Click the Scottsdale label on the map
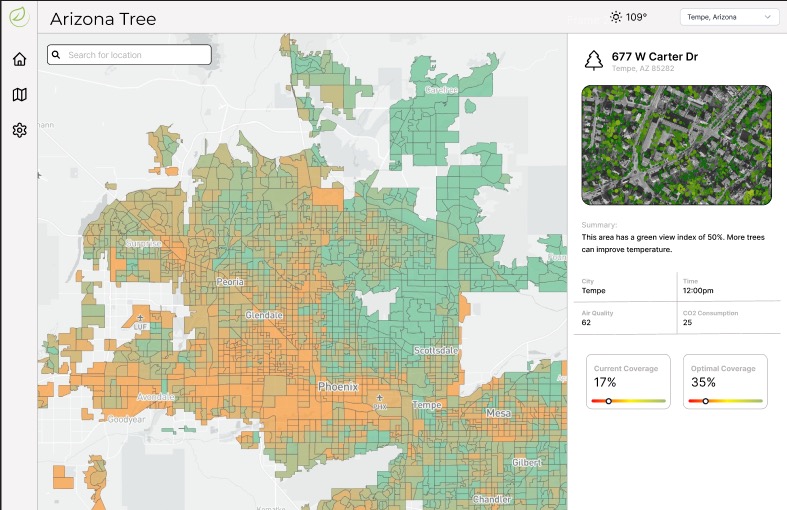 click(x=436, y=350)
